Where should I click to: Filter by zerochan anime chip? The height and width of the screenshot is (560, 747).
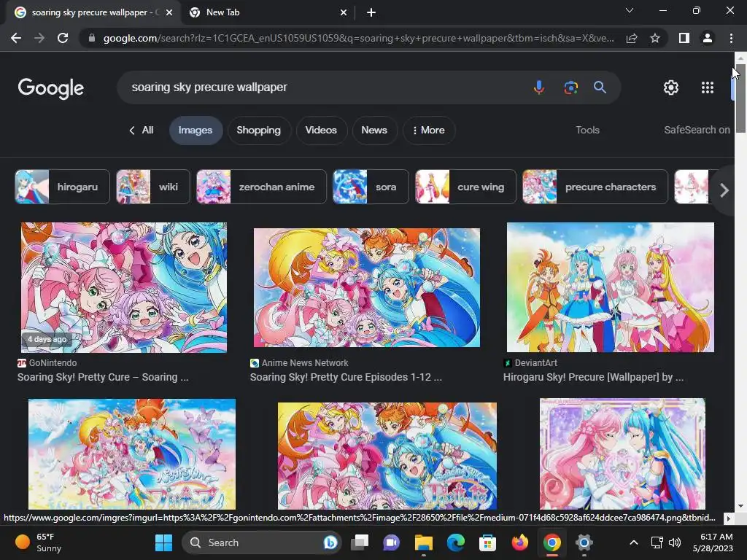pyautogui.click(x=262, y=187)
